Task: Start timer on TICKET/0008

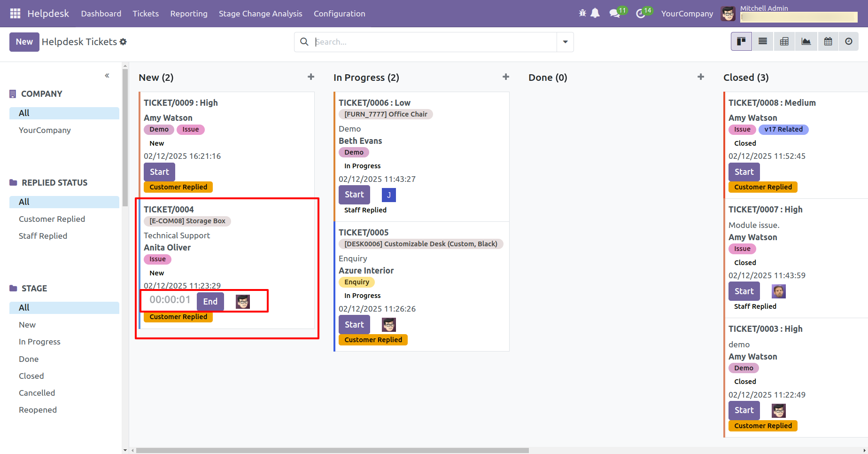Action: pos(744,172)
